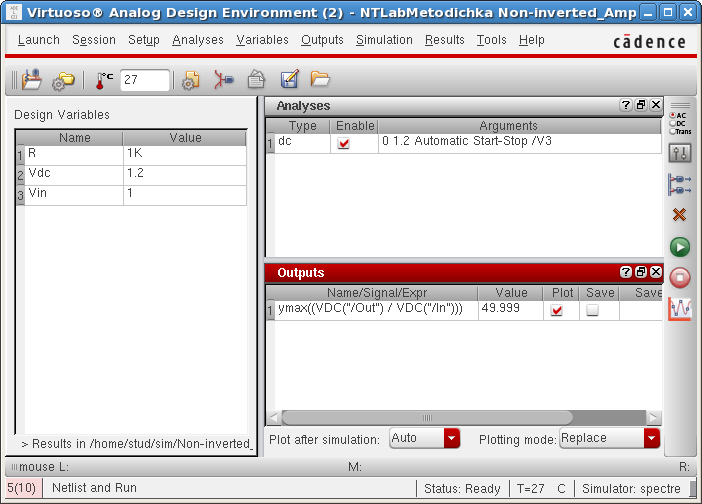Select the ymax output expression cell
This screenshot has width=702, height=504.
tap(376, 310)
